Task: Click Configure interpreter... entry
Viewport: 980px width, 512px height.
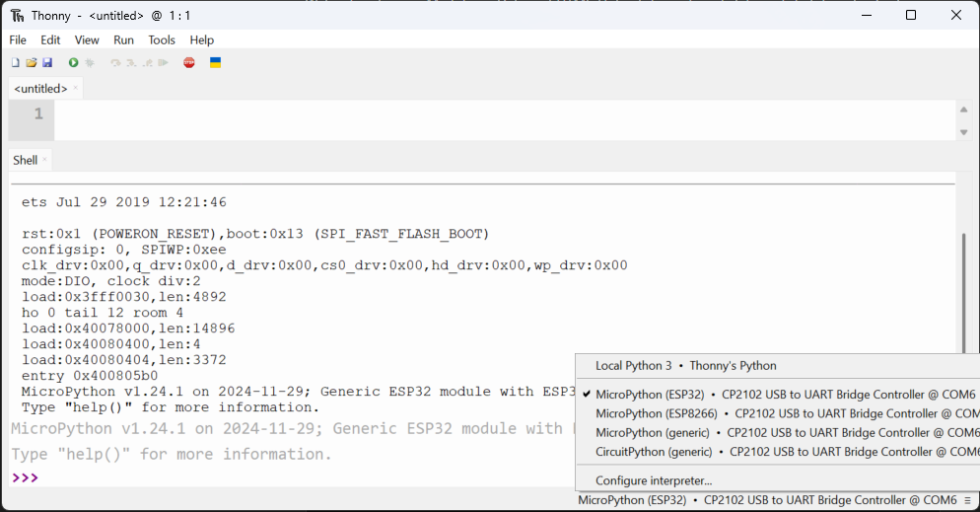Action: click(x=653, y=480)
